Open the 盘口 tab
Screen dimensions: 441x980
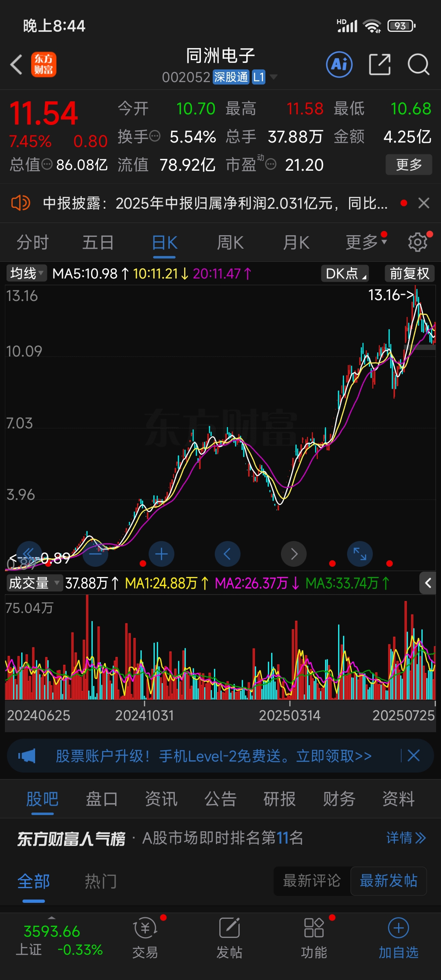102,799
